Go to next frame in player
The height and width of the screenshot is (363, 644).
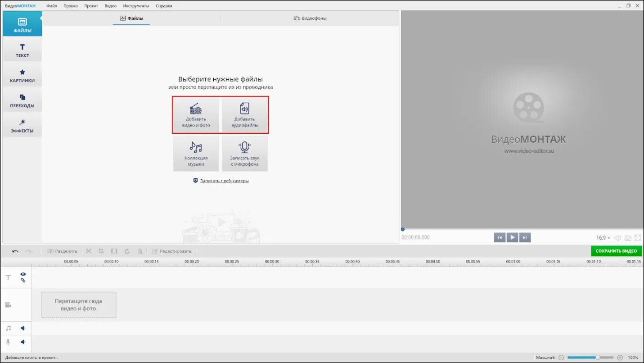click(525, 238)
